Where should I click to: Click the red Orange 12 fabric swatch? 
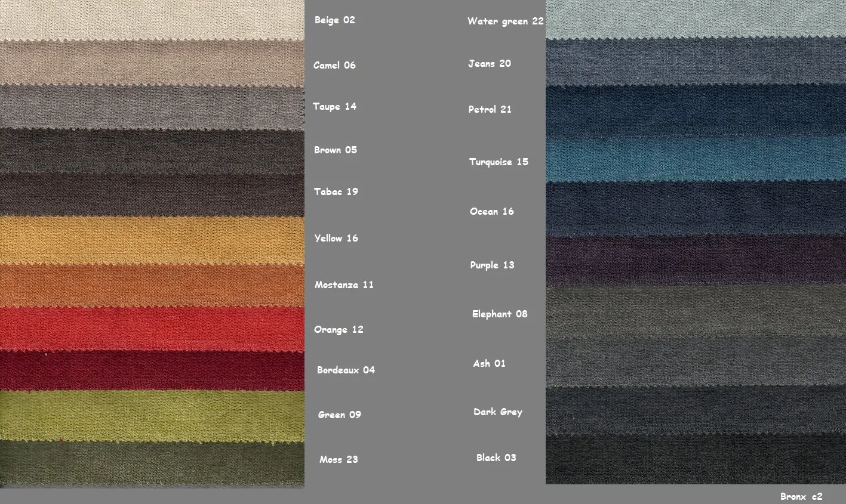click(x=152, y=329)
